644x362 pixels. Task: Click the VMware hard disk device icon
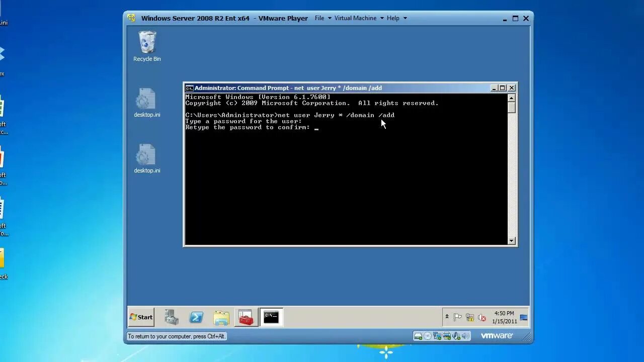(418, 336)
